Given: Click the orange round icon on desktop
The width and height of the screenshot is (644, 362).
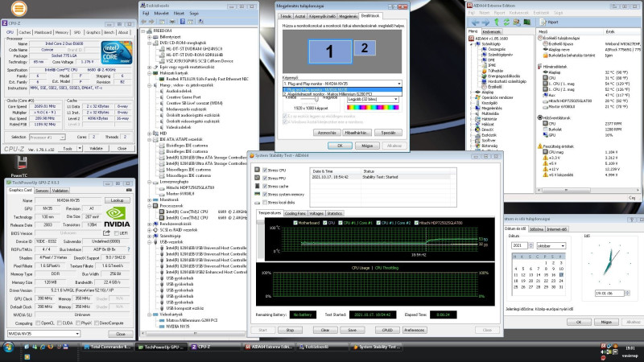Looking at the screenshot, I should [x=19, y=8].
